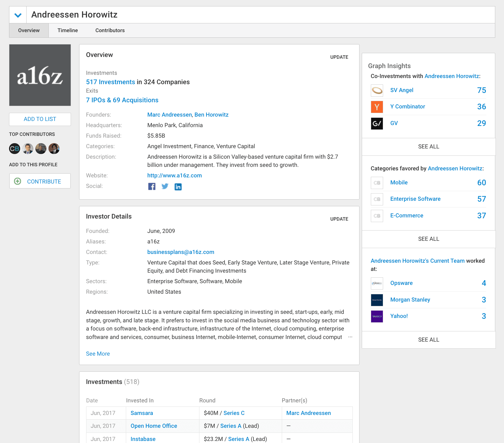This screenshot has width=504, height=443.
Task: Click the Y Combinator logo under Co-Investments
Action: pyautogui.click(x=377, y=107)
